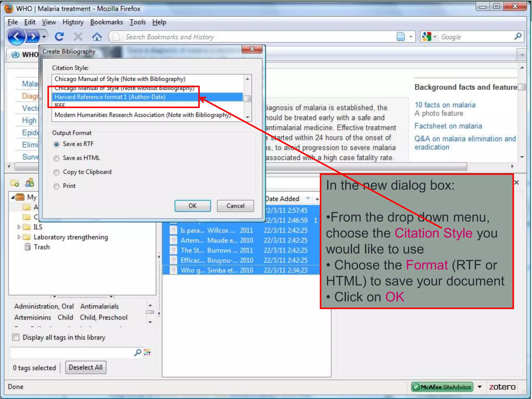Select Harvard Reference format 1 citation style

pos(148,97)
